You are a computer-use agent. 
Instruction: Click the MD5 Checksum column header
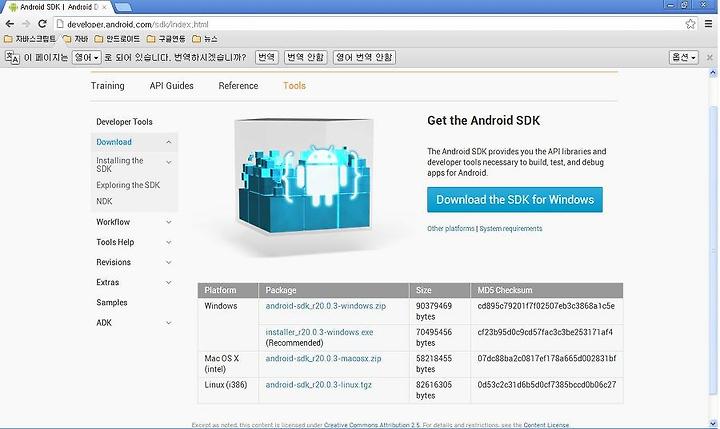pos(546,290)
